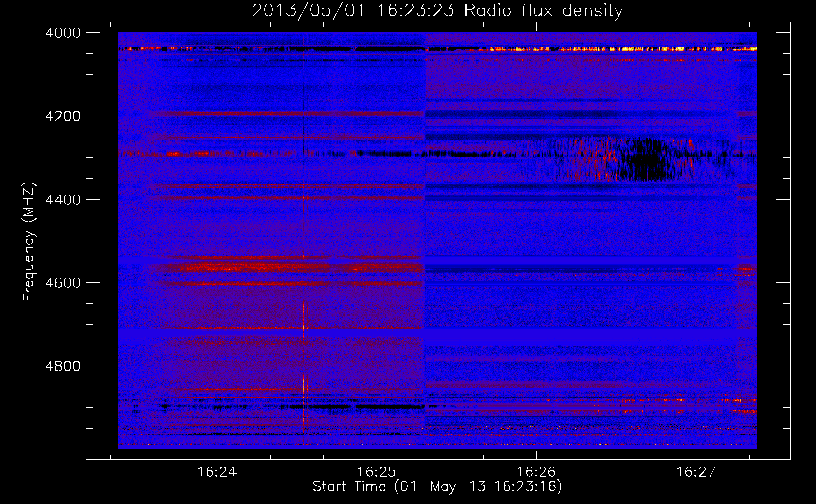
Task: Click the 4600 frequency tick label
Action: tap(63, 283)
